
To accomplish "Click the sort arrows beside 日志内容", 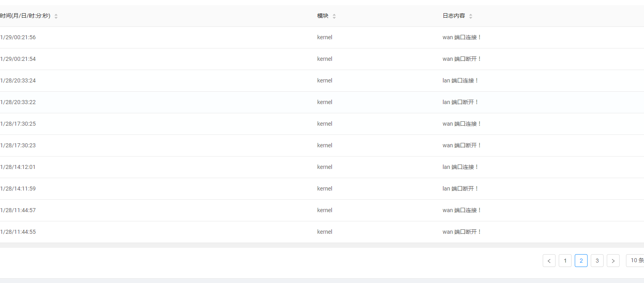I will click(471, 16).
